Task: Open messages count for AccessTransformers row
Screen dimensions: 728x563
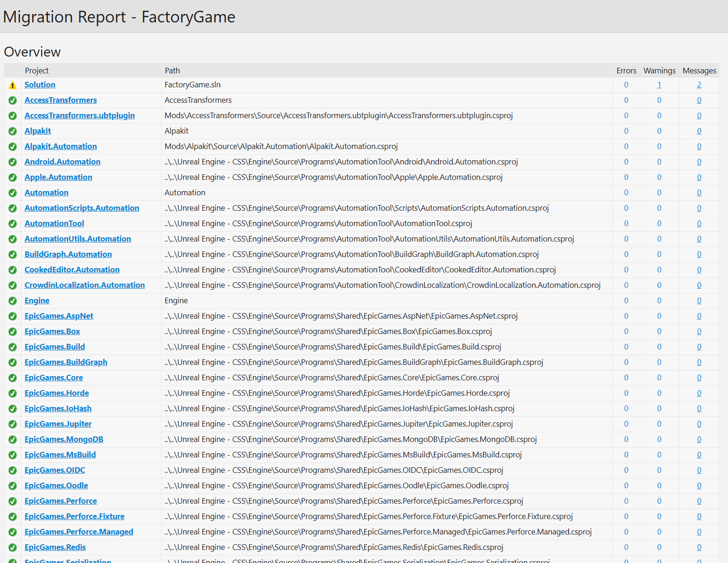Action: tap(699, 100)
